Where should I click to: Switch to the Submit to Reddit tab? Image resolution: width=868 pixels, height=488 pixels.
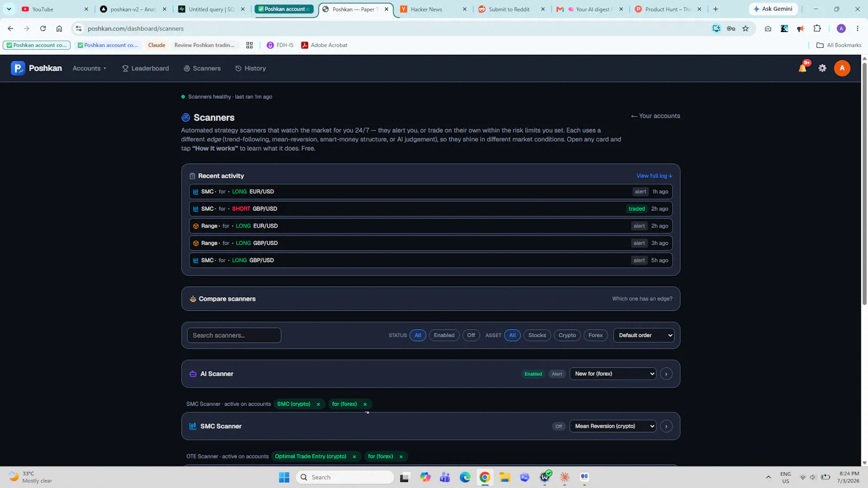click(511, 9)
